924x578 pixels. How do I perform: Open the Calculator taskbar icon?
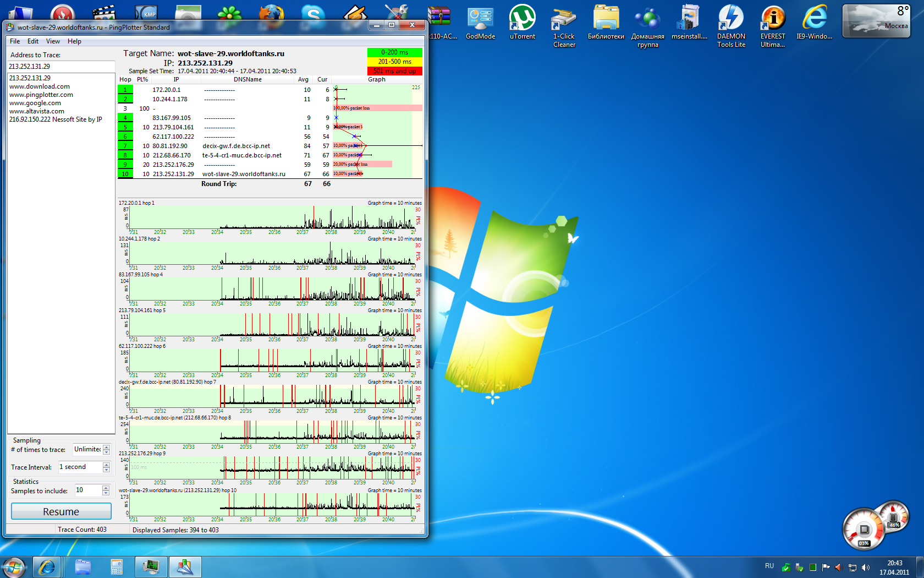tap(117, 567)
